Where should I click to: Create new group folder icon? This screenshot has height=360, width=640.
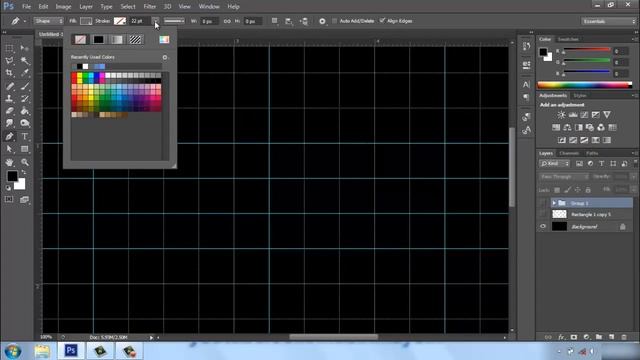(599, 337)
